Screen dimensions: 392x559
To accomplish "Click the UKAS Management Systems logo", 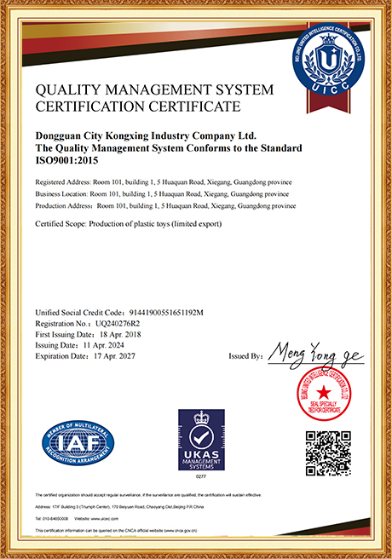I will click(x=201, y=440).
